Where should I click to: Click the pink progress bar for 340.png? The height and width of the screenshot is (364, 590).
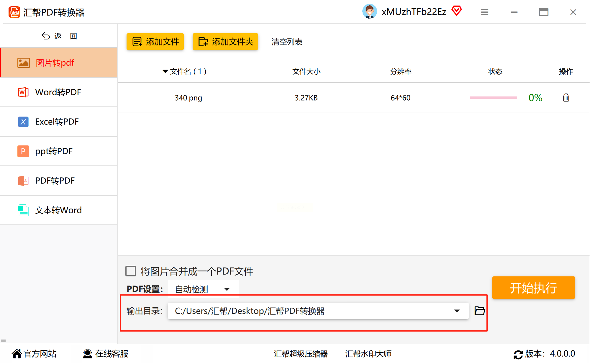(x=493, y=98)
